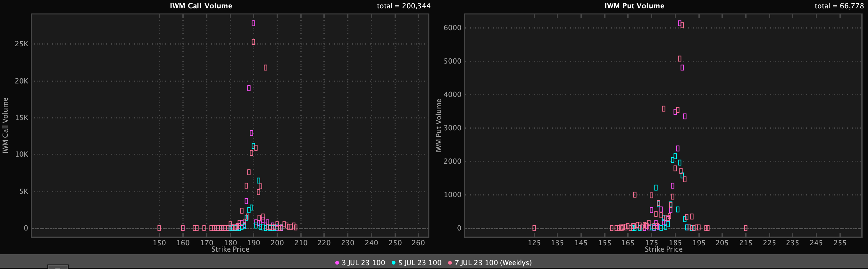Click the '6000' tick on the put chart
The image size is (868, 269).
(x=453, y=28)
